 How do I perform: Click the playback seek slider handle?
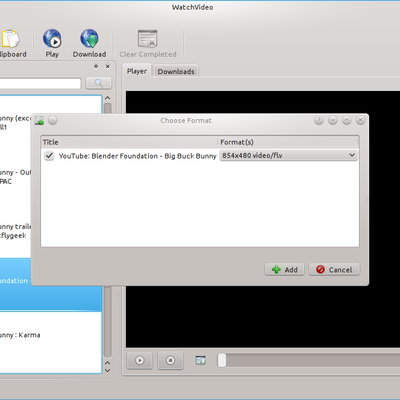pos(222,360)
